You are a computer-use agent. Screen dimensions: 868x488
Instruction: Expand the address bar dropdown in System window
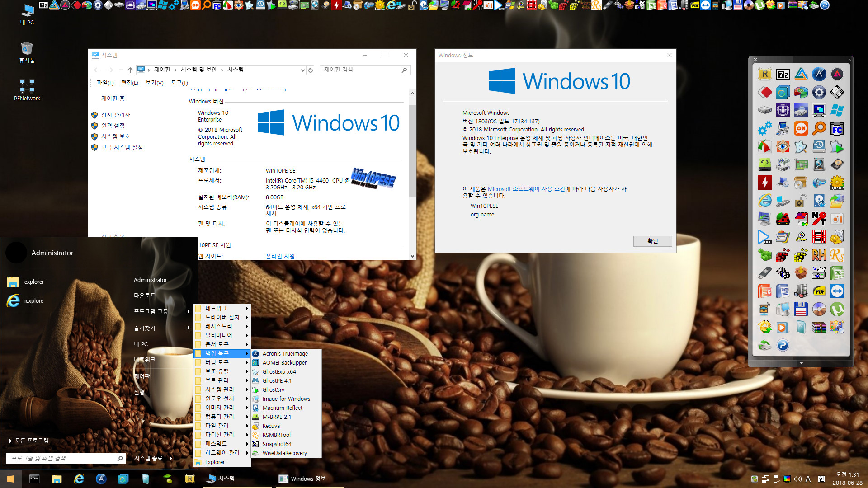tap(302, 70)
